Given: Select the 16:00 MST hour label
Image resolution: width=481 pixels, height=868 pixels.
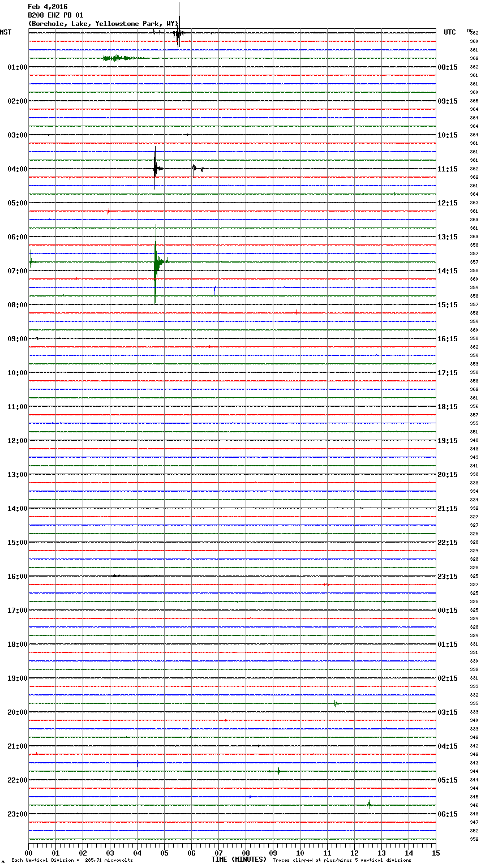Looking at the screenshot, I should (17, 577).
